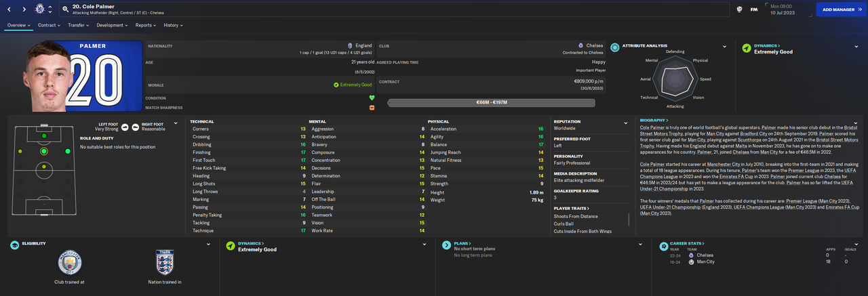868x296 pixels.
Task: Click the bottom Dynamics green icon
Action: [x=231, y=246]
